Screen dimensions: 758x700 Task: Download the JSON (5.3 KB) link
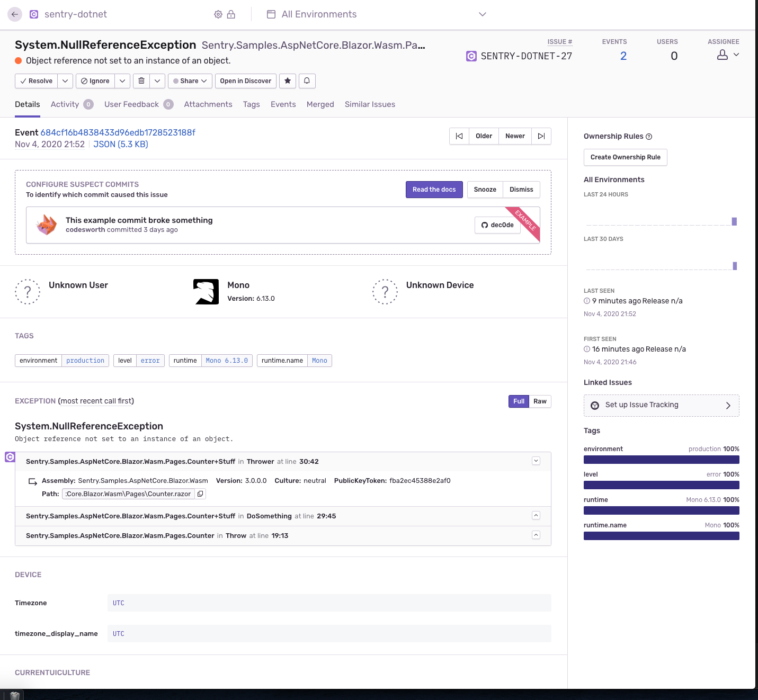(121, 144)
